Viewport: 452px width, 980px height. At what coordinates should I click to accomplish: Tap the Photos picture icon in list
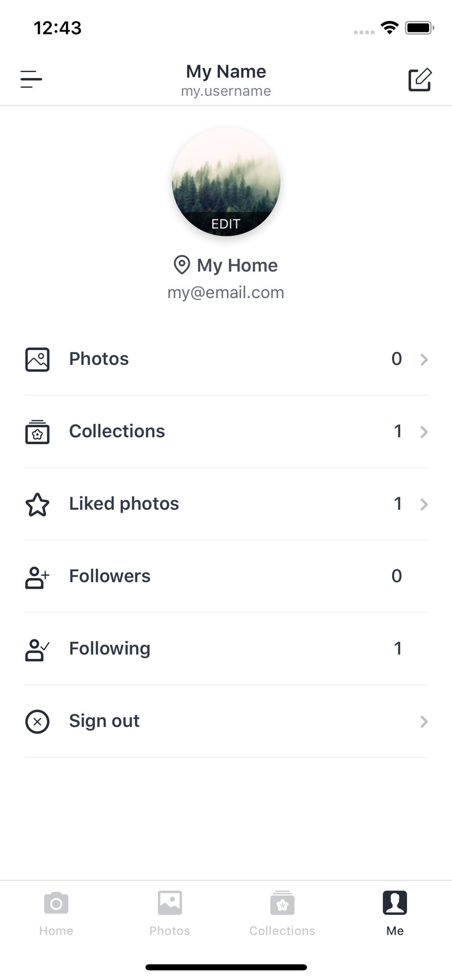point(37,359)
